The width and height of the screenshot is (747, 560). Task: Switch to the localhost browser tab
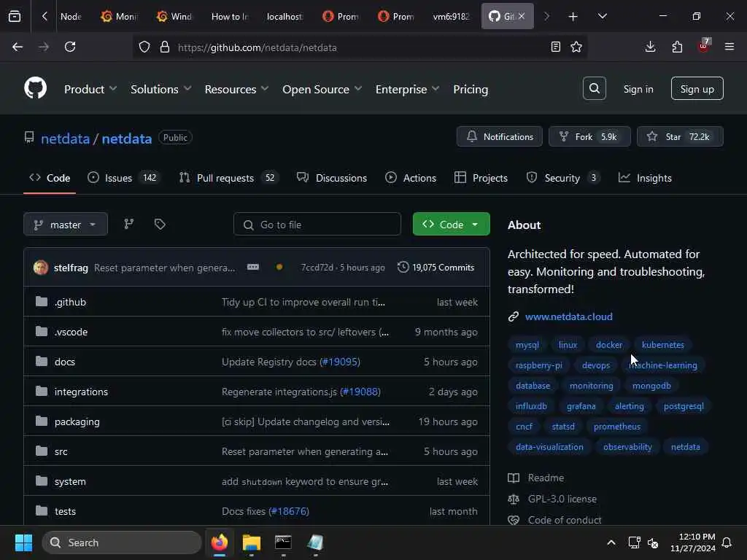tap(285, 16)
